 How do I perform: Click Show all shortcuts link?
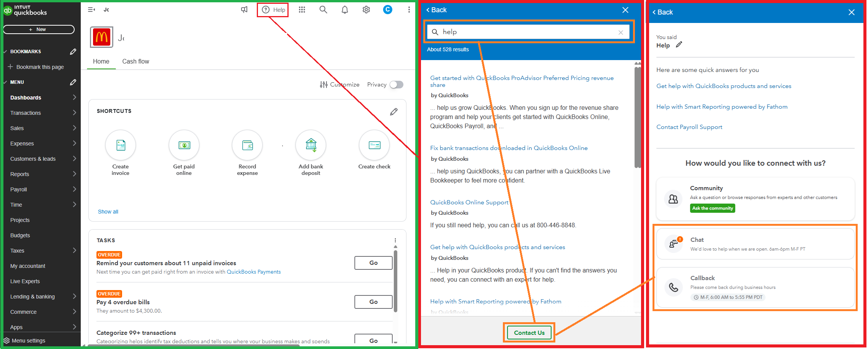108,212
